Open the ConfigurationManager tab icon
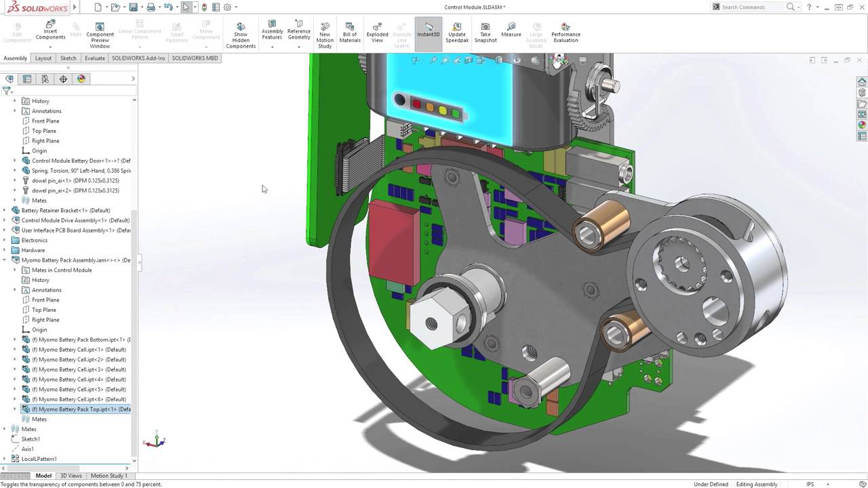This screenshot has width=868, height=488. [45, 79]
